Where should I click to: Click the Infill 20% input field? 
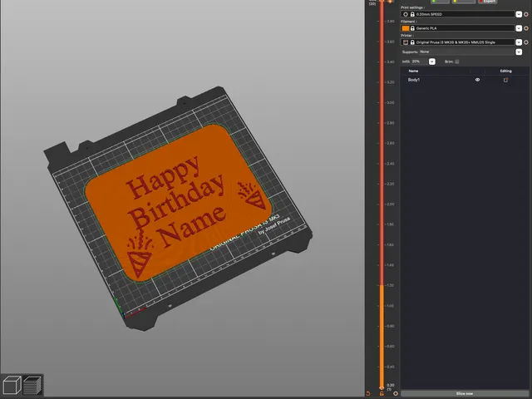pos(420,62)
